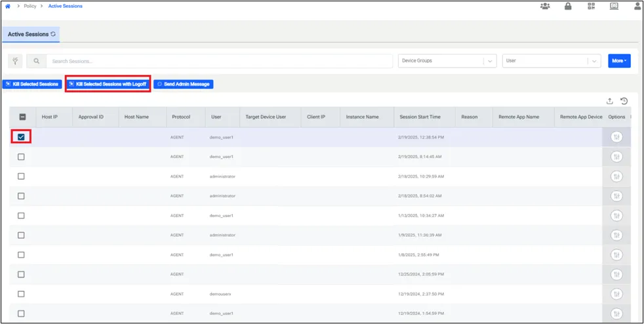Sort by Host IP column header
Viewport: 644px width, 324px height.
coord(50,117)
